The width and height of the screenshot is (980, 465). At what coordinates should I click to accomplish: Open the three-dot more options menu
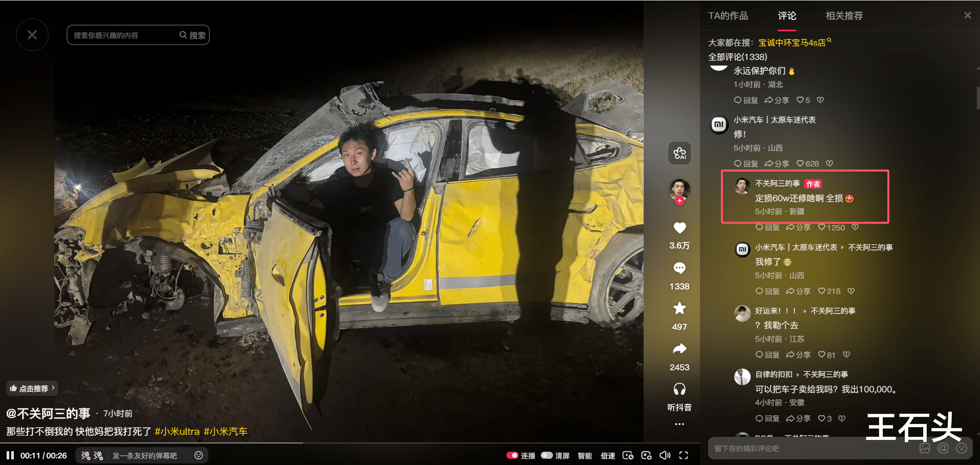point(679,424)
